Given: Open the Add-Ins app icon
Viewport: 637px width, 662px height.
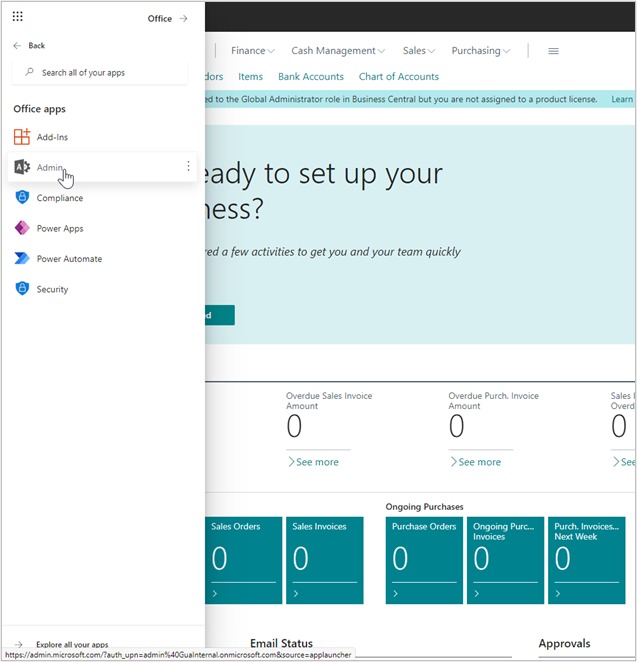Looking at the screenshot, I should 22,137.
